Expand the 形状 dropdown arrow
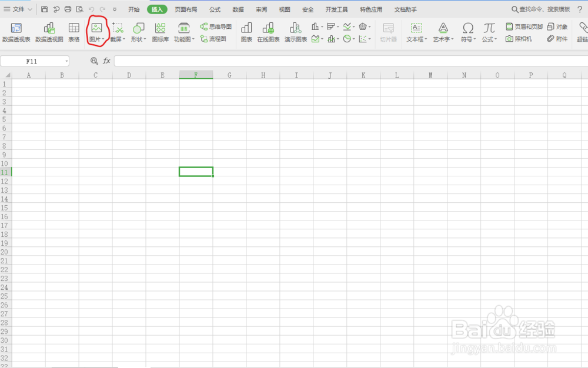Image resolution: width=588 pixels, height=368 pixels. coord(145,39)
